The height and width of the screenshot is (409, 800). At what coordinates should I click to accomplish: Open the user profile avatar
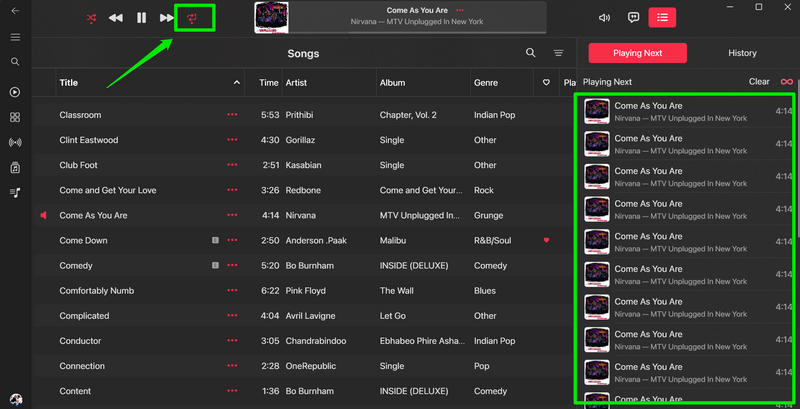(x=16, y=399)
